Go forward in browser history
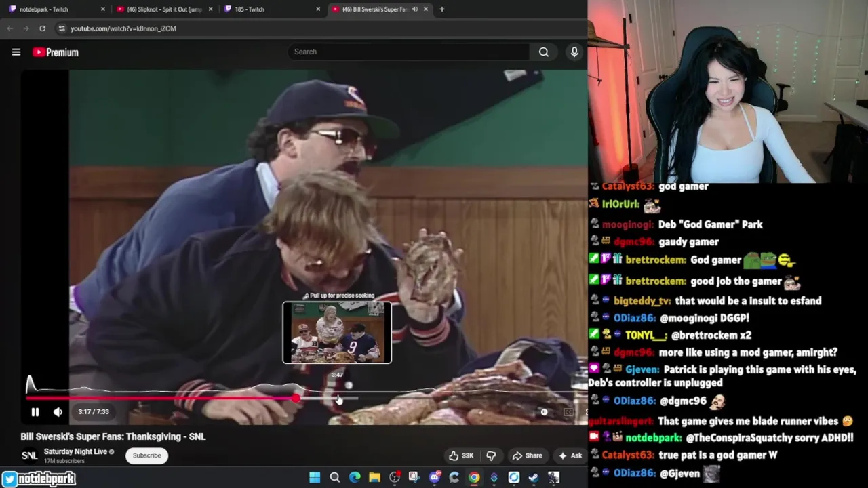The width and height of the screenshot is (868, 488). 26,28
